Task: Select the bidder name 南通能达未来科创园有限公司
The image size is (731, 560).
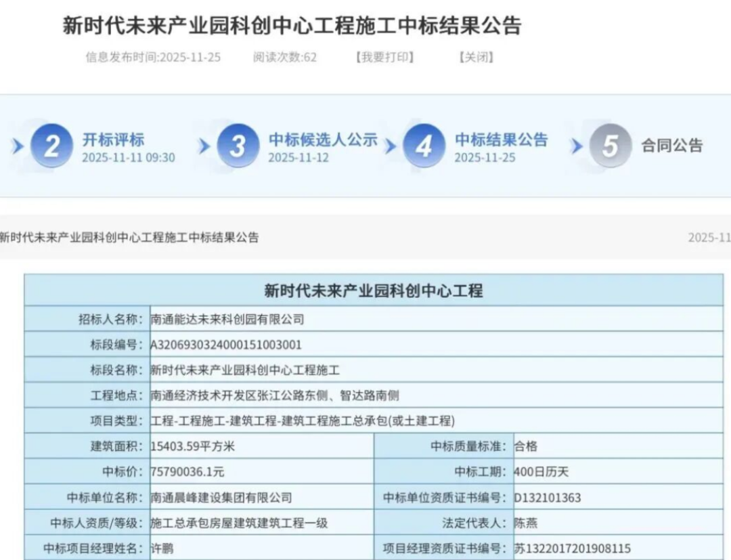Action: 227,318
